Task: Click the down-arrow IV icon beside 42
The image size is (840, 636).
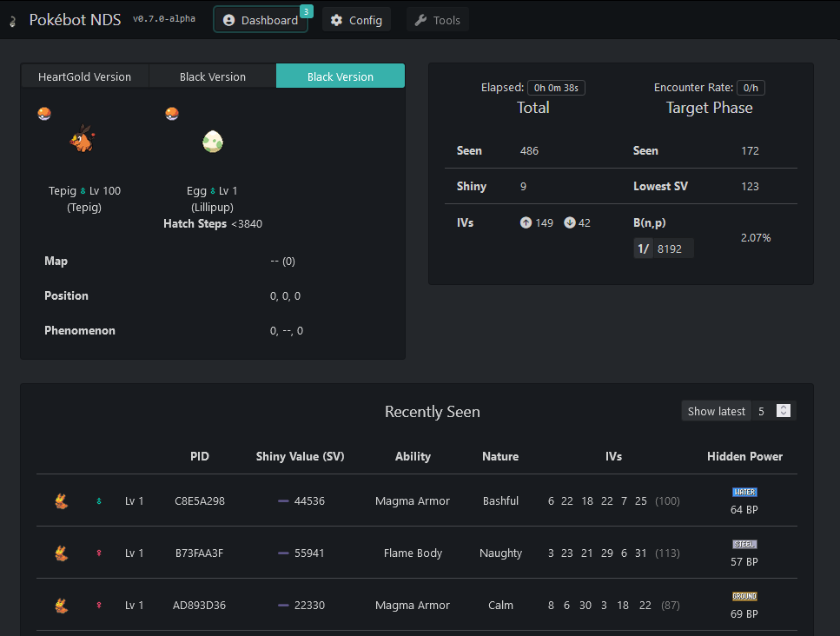Action: coord(570,222)
